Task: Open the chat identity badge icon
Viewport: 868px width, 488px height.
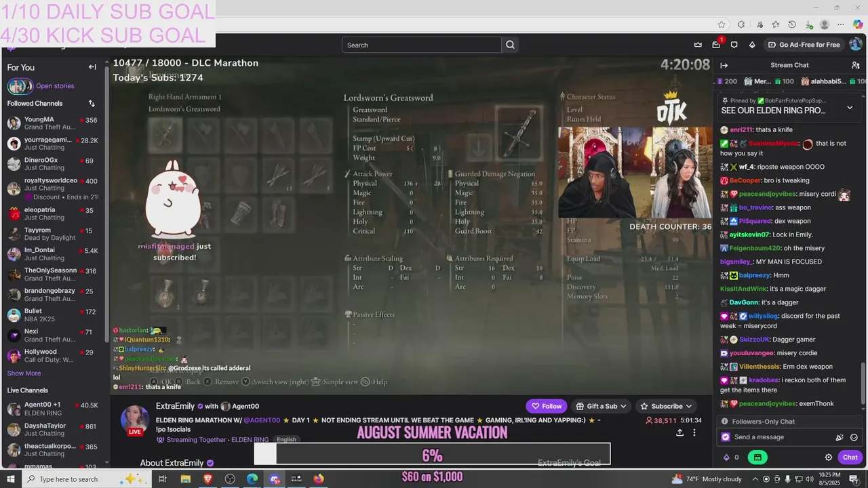Action: click(x=726, y=437)
